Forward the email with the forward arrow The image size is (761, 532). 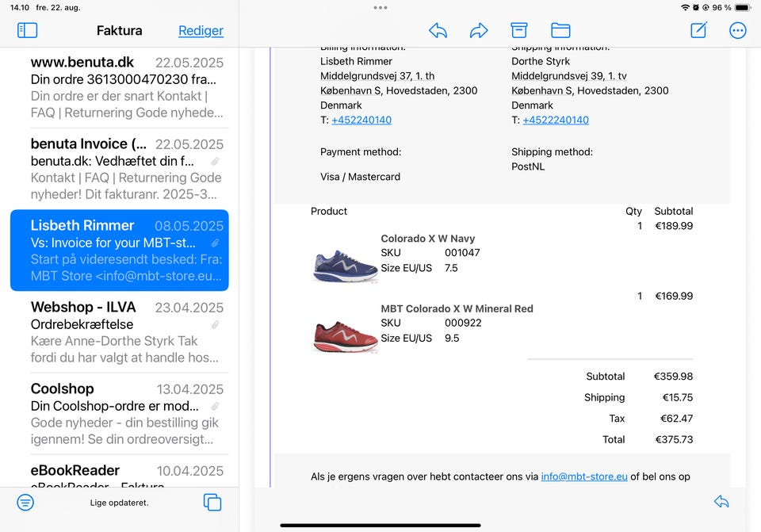click(x=479, y=30)
